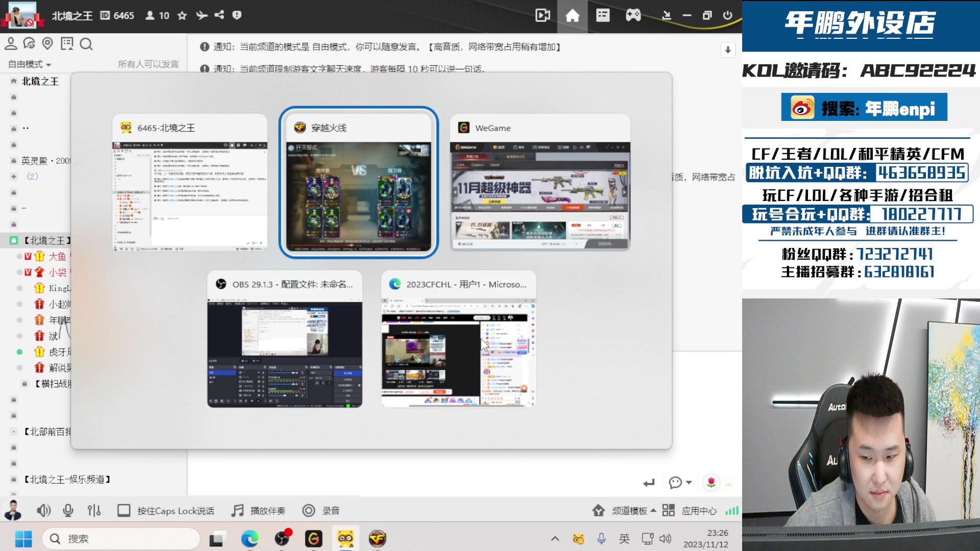Viewport: 980px width, 551px height.
Task: Open WeGame from the taskbar
Action: point(314,539)
